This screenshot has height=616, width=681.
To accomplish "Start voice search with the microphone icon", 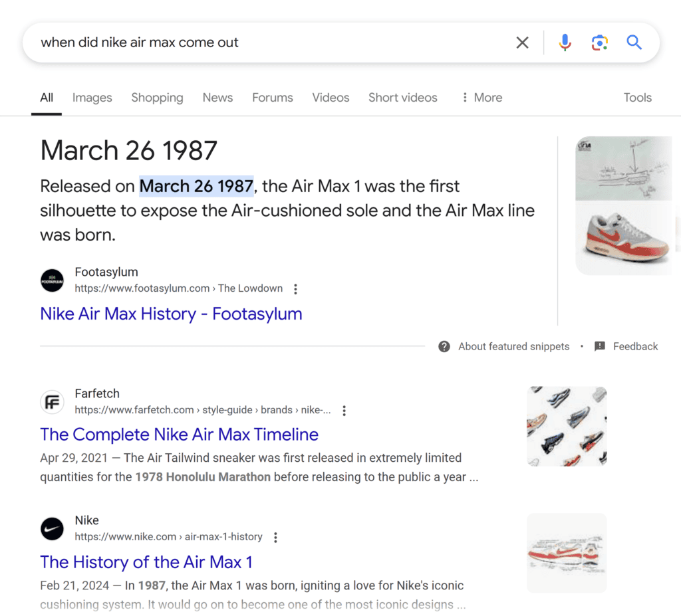I will [x=565, y=42].
